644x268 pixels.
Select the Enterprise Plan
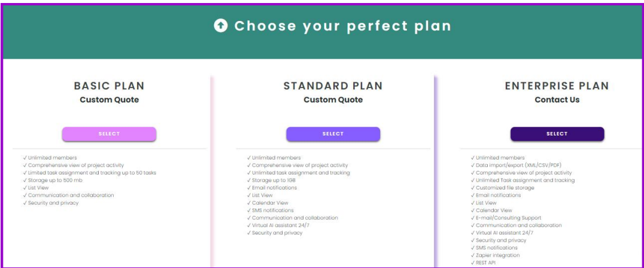coord(557,134)
